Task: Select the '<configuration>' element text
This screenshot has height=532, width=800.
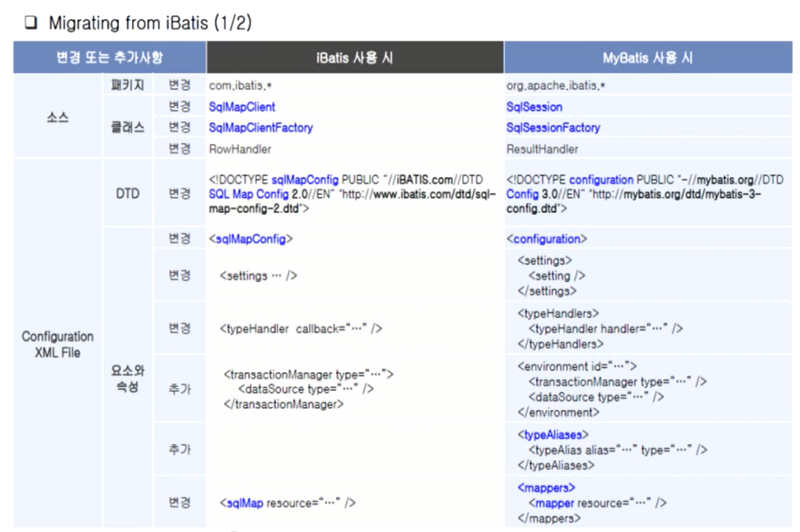Action: [x=546, y=239]
